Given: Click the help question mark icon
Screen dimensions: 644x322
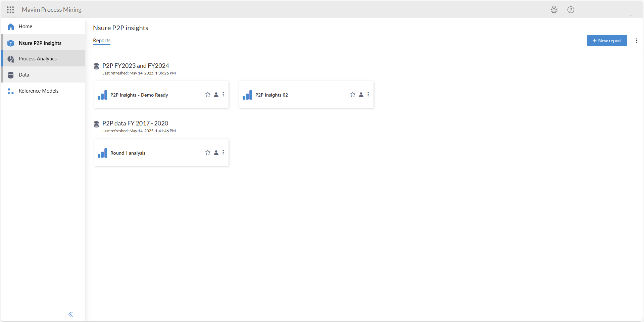Looking at the screenshot, I should tap(571, 10).
